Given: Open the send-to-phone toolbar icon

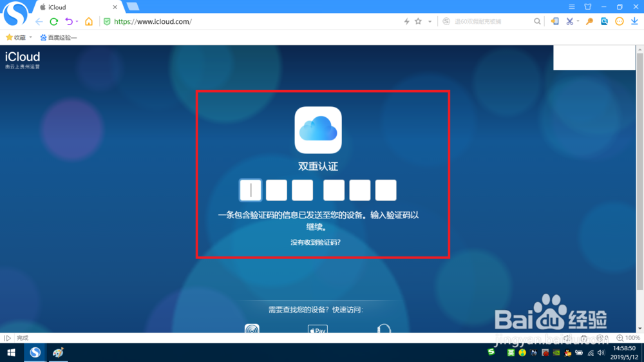Looking at the screenshot, I should [555, 21].
